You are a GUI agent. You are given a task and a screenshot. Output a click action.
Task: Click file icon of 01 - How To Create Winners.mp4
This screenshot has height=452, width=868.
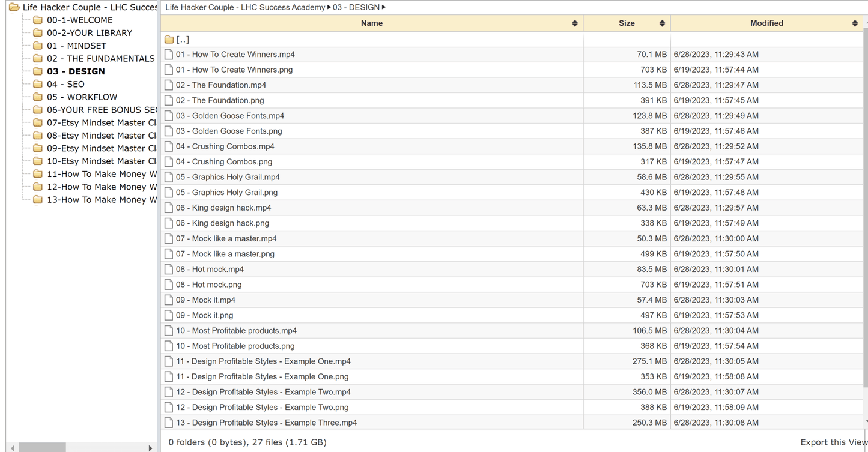[169, 54]
